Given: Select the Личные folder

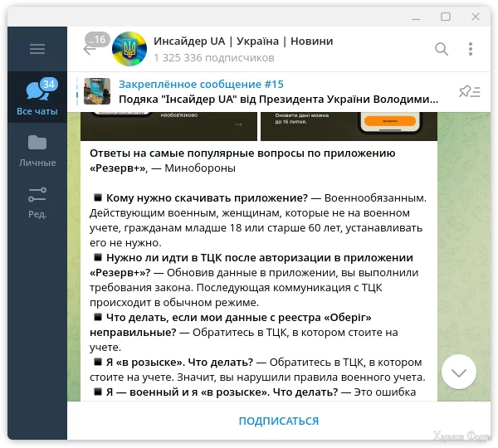Looking at the screenshot, I should coord(37,151).
